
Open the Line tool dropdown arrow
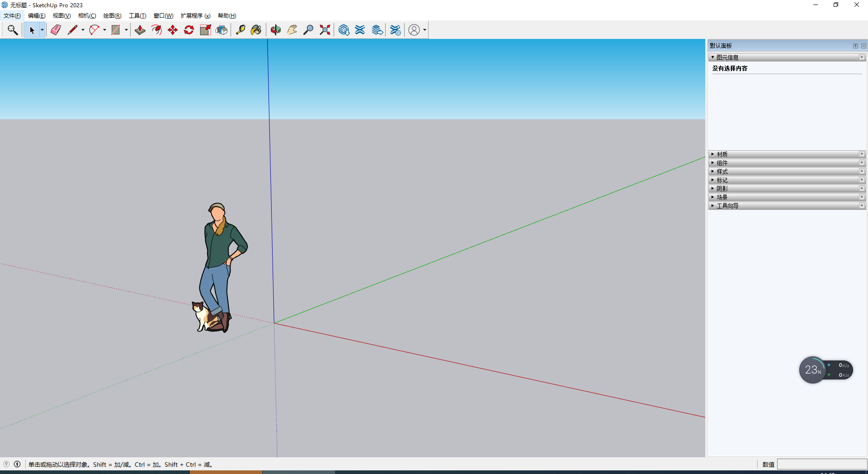(x=83, y=30)
